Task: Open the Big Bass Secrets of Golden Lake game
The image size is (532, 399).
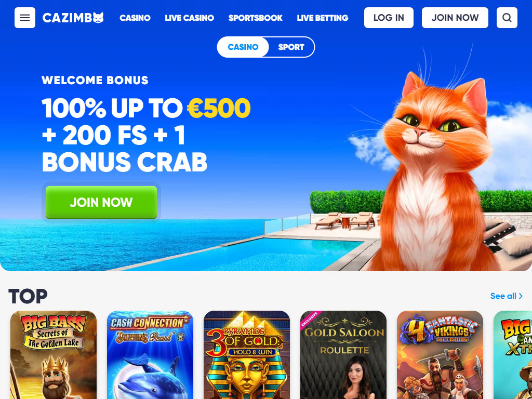Action: pos(54,354)
